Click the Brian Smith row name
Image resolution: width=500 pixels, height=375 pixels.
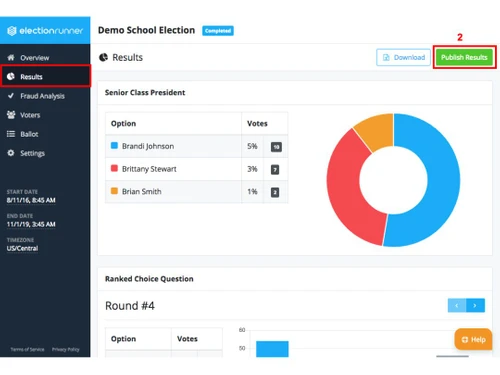[142, 192]
